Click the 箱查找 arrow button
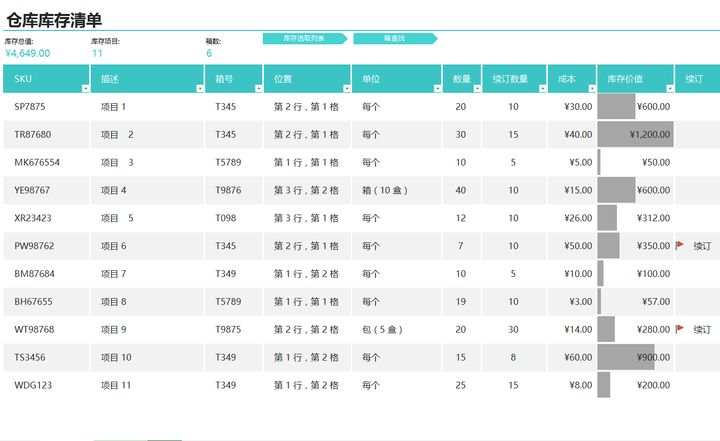This screenshot has height=441, width=720. [x=395, y=39]
